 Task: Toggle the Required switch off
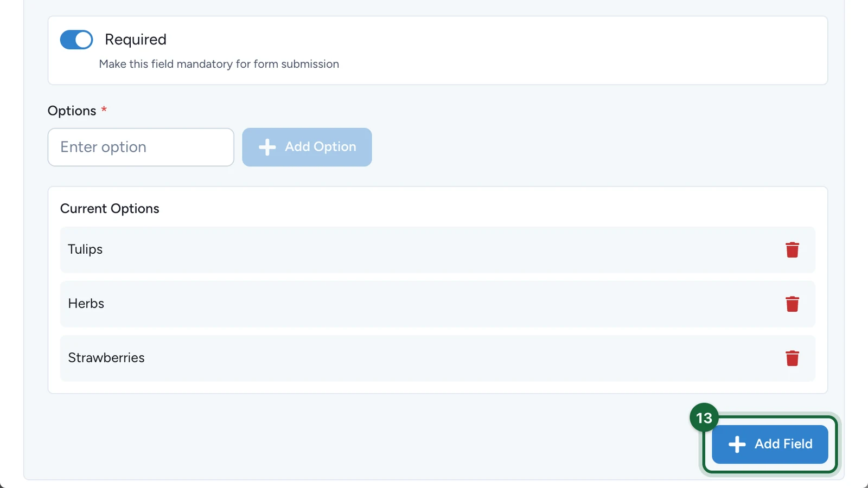76,40
